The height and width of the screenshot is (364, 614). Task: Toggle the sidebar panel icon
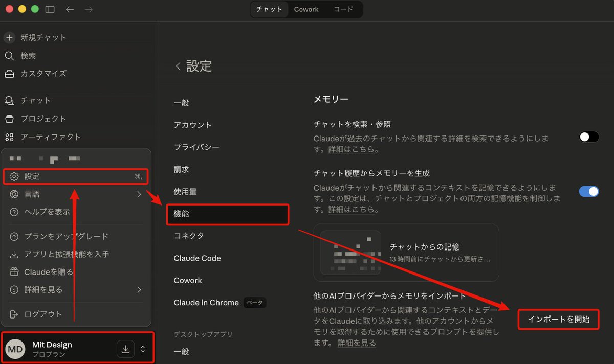(50, 9)
